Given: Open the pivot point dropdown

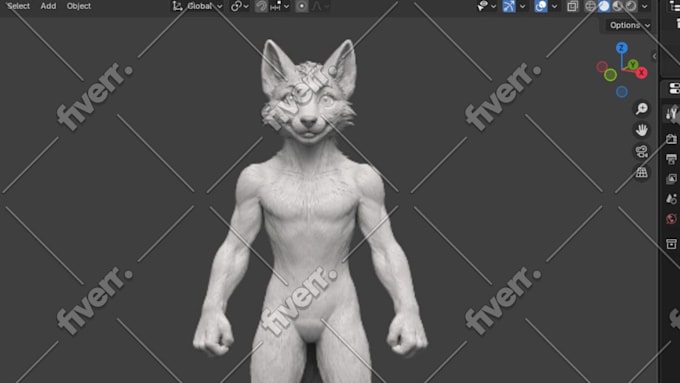Looking at the screenshot, I should [x=239, y=6].
